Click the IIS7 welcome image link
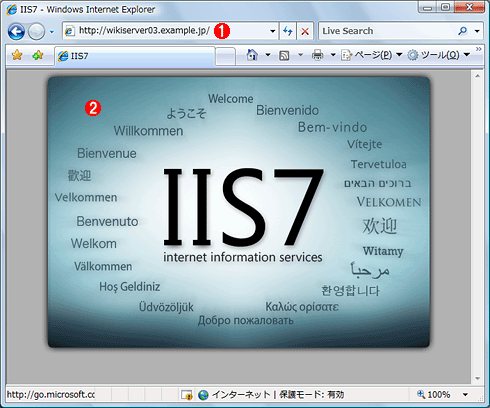Viewport: 490px width, 408px height. 239,212
